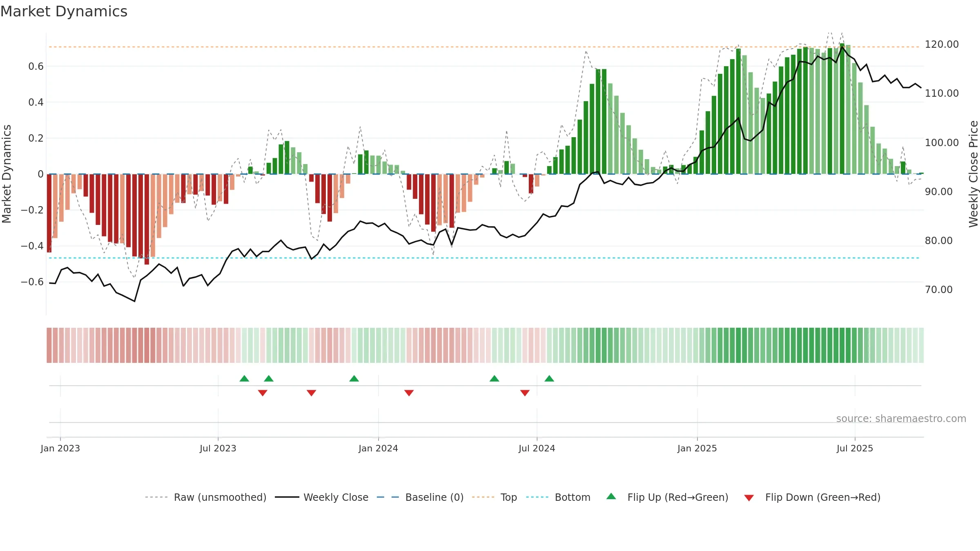Click the Jul 2024 x-axis label
Viewport: 980px width, 551px height.
point(537,448)
